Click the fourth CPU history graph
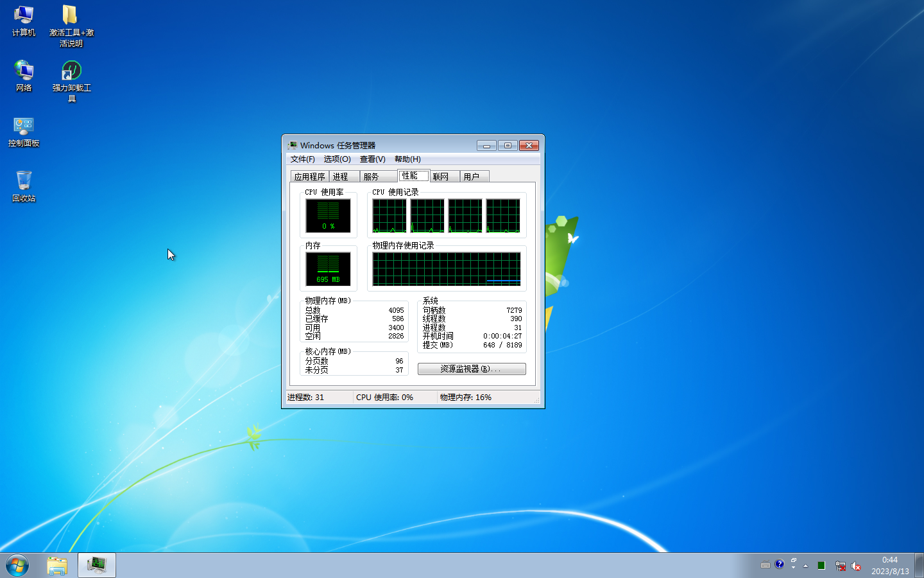This screenshot has width=924, height=578. (x=503, y=215)
